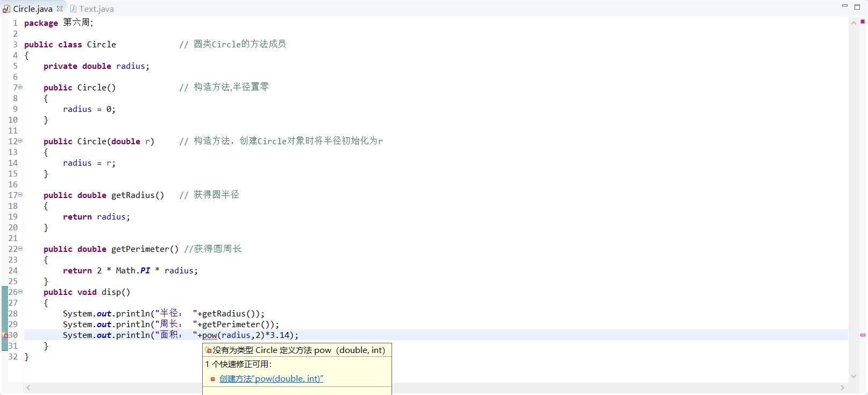This screenshot has width=868, height=395.
Task: Click the red error summary square in overview ruler
Action: pos(863,22)
